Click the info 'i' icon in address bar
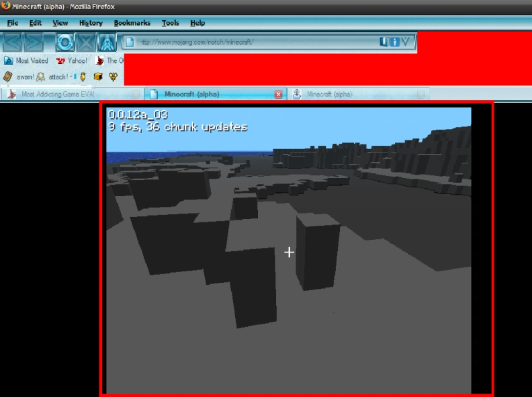 tap(394, 42)
